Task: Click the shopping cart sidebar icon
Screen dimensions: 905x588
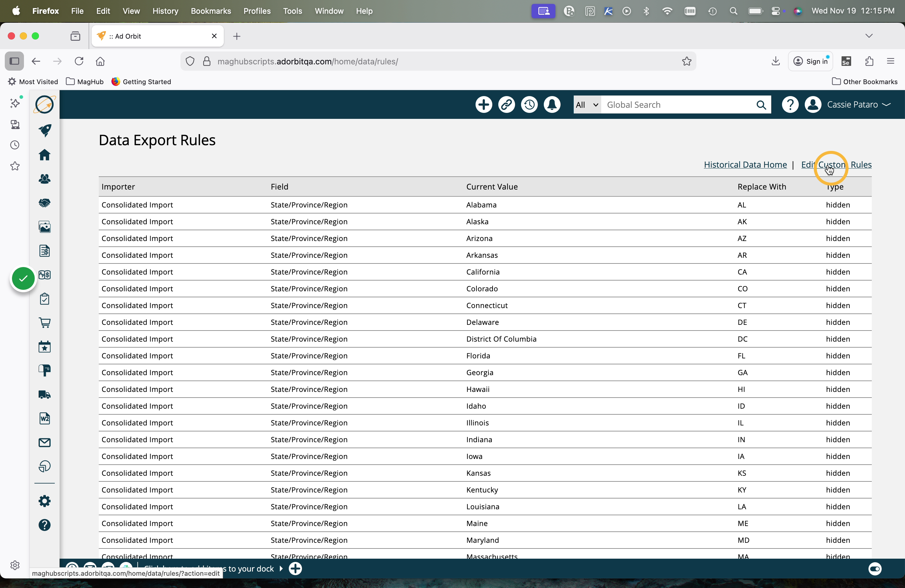Action: [x=45, y=323]
